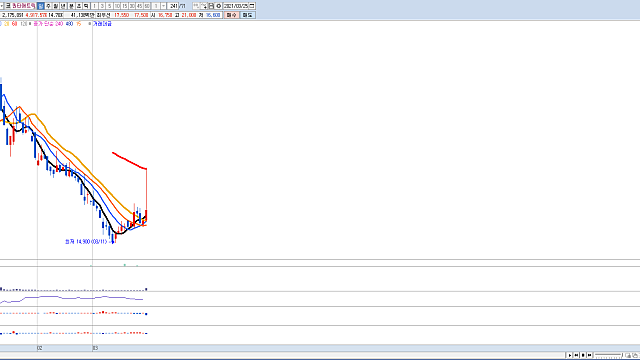Click the candle count input field
This screenshot has width=640, height=360.
[173, 6]
